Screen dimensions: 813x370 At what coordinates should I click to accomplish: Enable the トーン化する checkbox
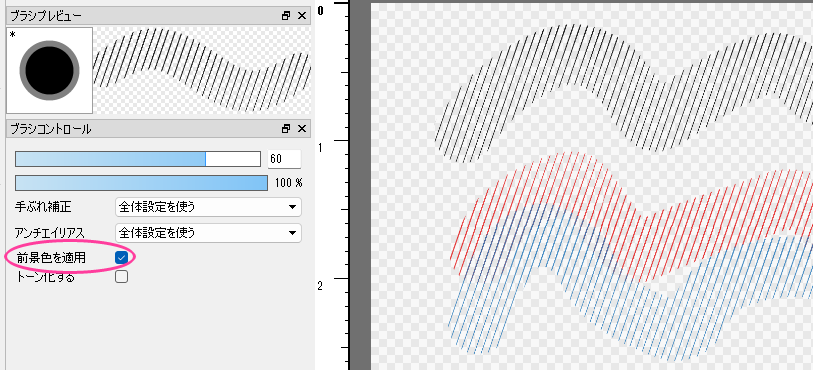click(121, 277)
